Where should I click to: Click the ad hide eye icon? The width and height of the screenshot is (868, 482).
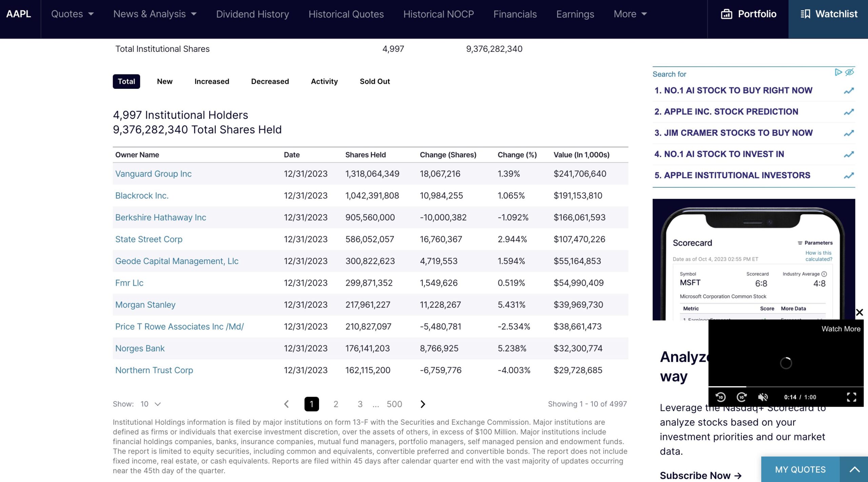849,72
